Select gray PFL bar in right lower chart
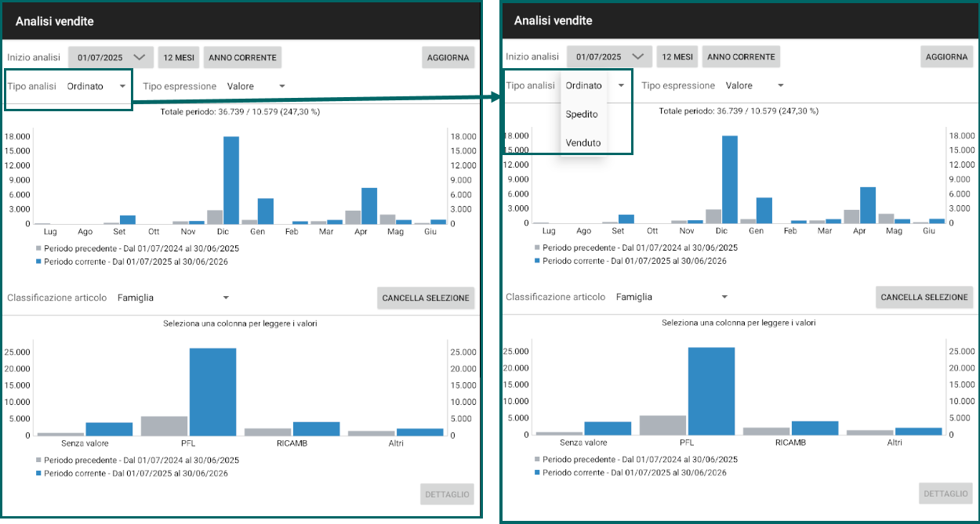This screenshot has width=980, height=524. click(662, 425)
